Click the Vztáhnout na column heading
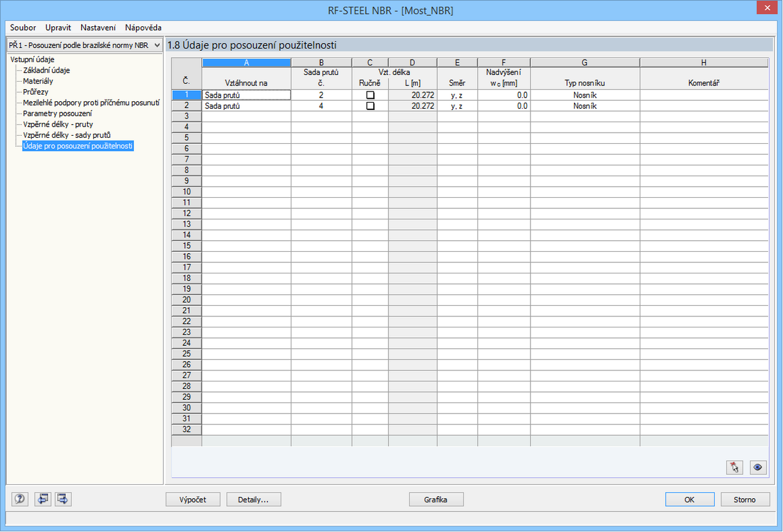Image resolution: width=783 pixels, height=532 pixels. click(246, 82)
